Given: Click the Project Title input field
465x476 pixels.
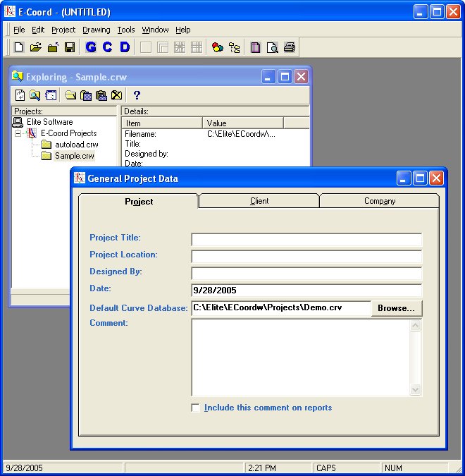Looking at the screenshot, I should 306,240.
